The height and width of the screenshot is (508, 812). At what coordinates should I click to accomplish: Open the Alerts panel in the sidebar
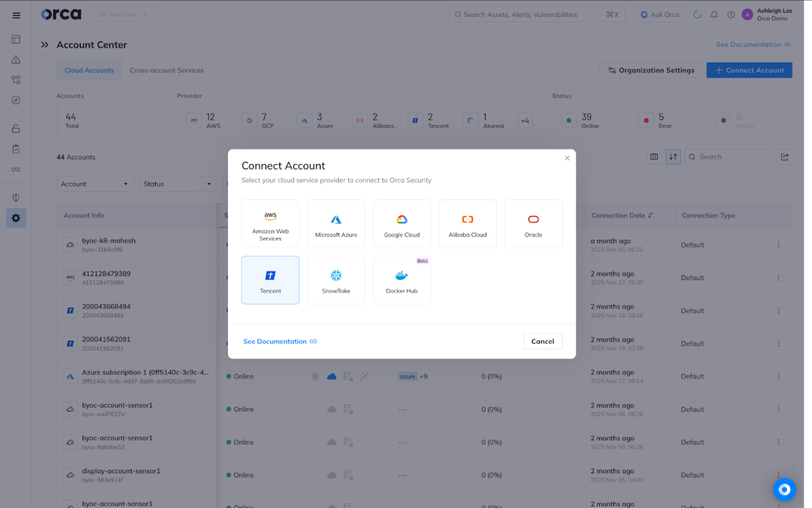[x=16, y=59]
